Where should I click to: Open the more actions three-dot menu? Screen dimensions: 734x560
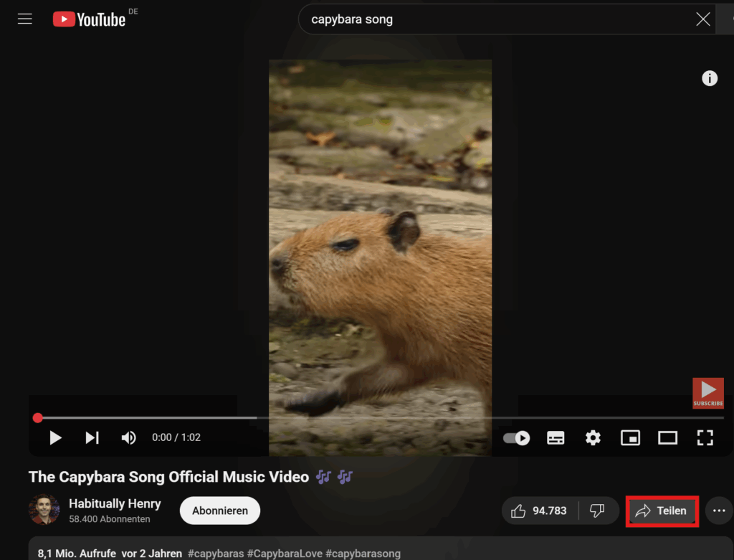coord(719,511)
